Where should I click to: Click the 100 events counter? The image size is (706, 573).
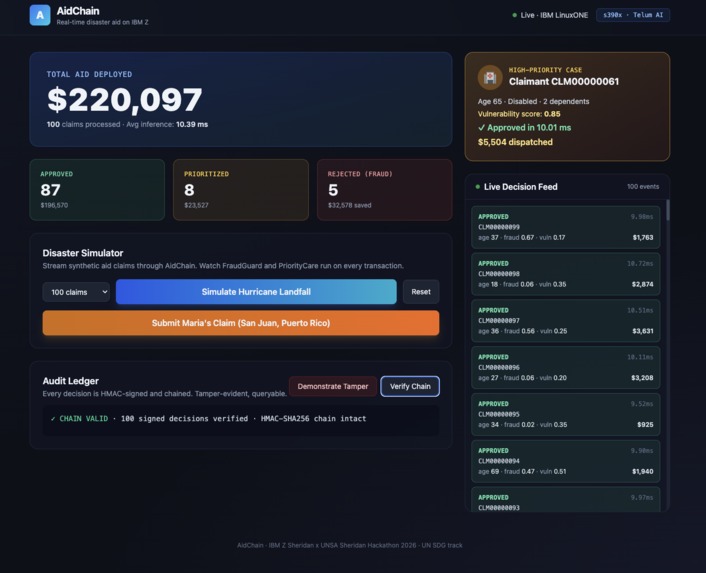click(x=643, y=186)
